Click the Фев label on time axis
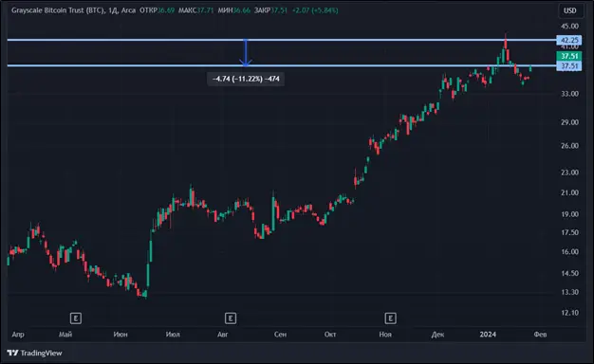Screen dimensions: 594x364 click(x=540, y=335)
